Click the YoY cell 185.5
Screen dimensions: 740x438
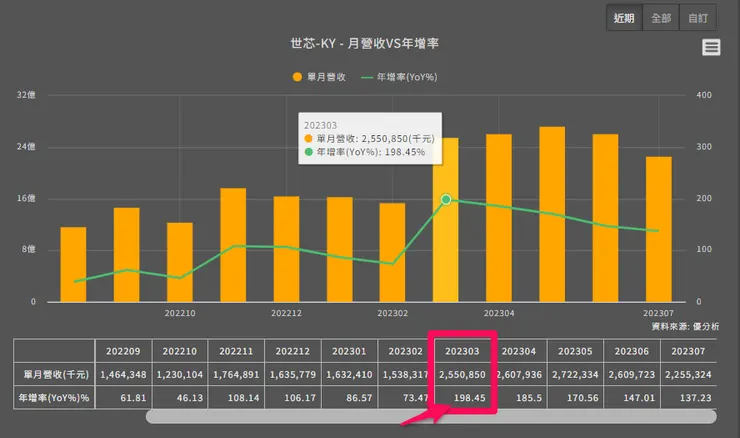coord(519,397)
